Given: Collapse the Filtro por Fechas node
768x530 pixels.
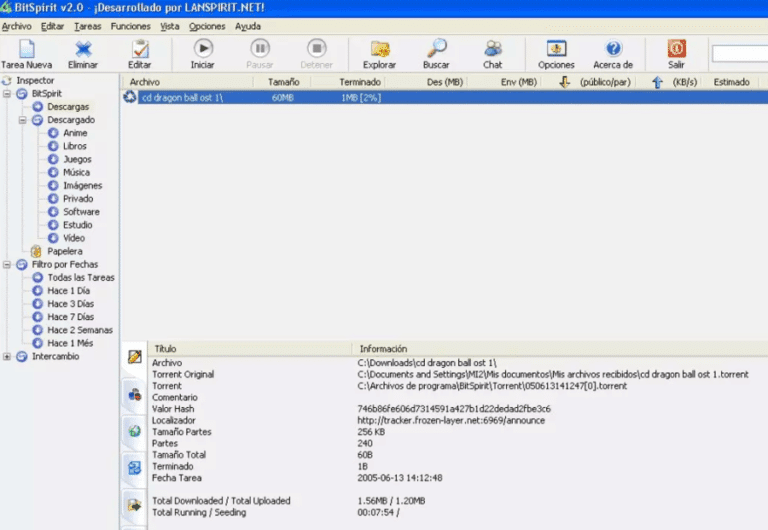Looking at the screenshot, I should click(7, 265).
